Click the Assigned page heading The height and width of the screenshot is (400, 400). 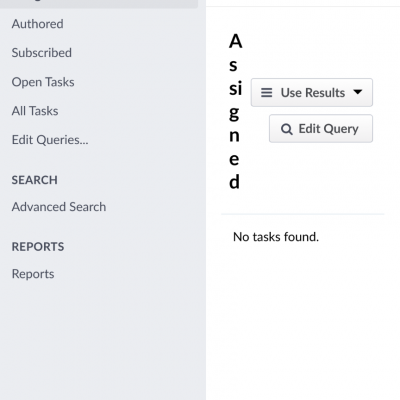point(235,112)
